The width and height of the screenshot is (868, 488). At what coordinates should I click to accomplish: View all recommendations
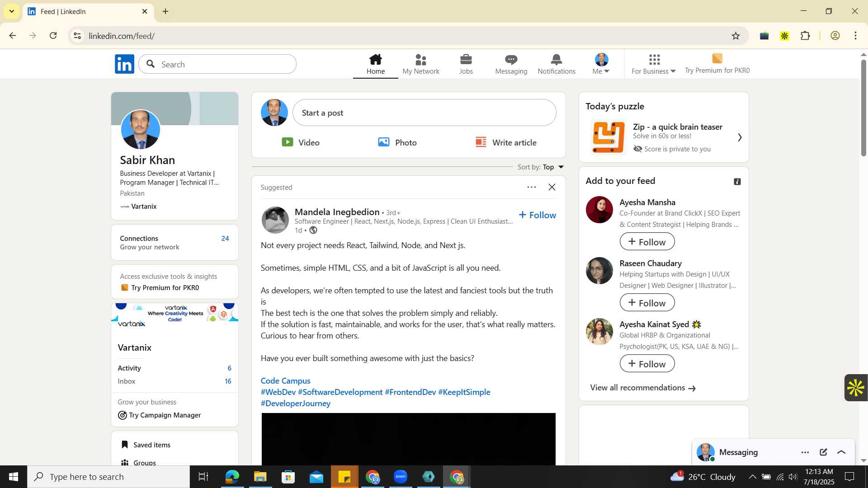point(642,388)
